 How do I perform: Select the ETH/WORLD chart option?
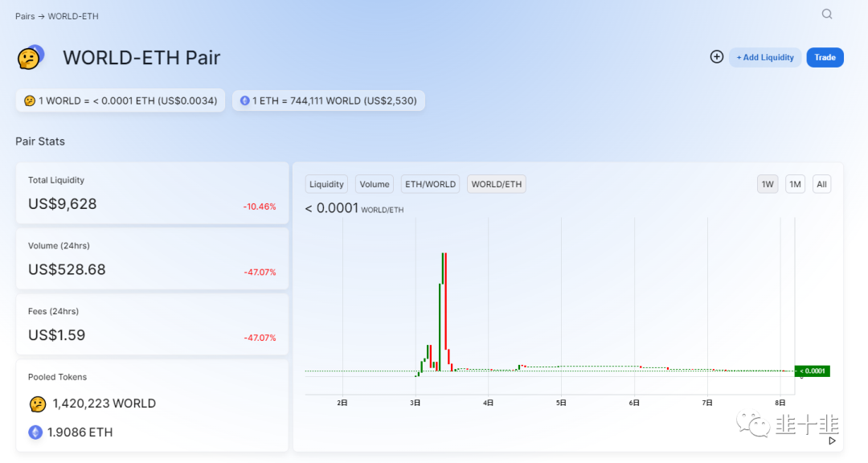[430, 184]
